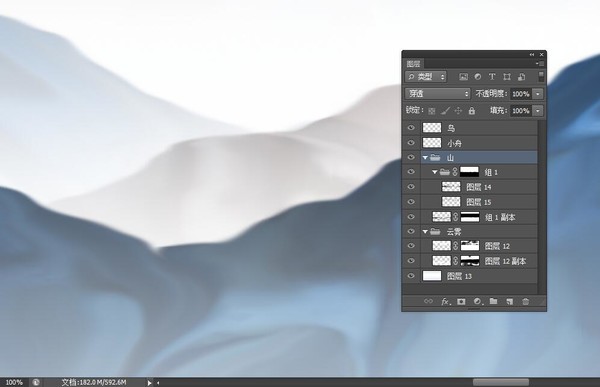Lock transparent pixels icon
Screen dimensions: 600x387
point(432,111)
